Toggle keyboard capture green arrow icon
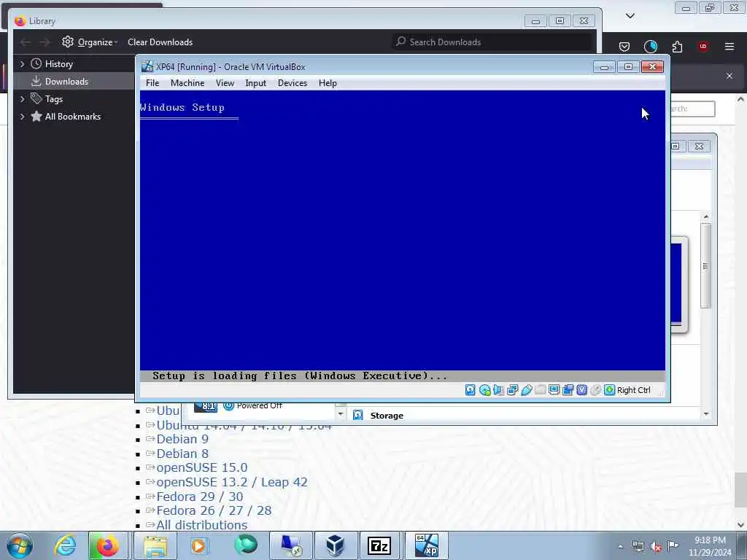Viewport: 747px width, 560px height. pyautogui.click(x=609, y=390)
